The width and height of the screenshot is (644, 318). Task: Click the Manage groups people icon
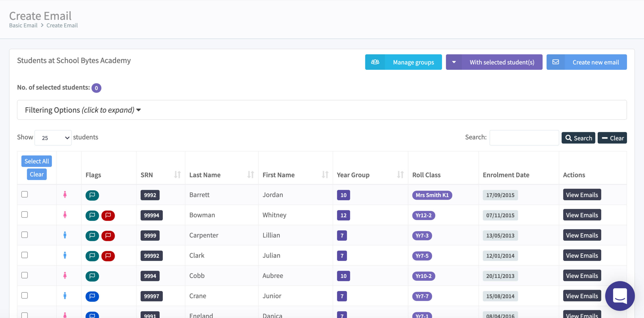375,62
